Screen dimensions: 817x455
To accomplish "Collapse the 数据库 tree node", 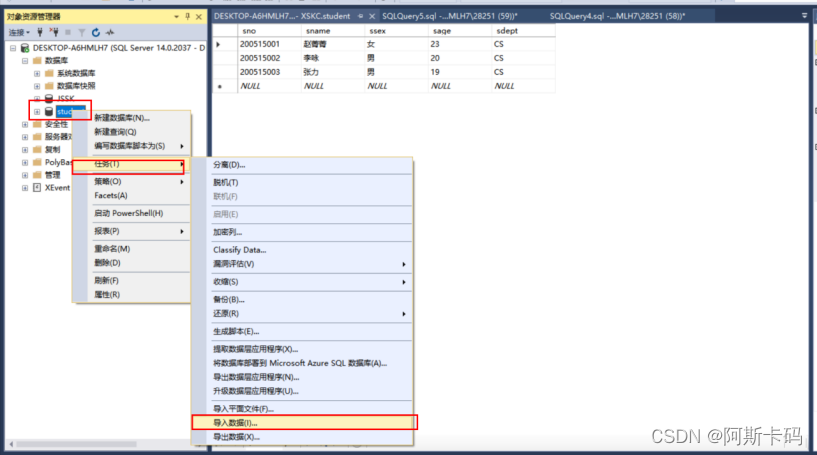I will [x=25, y=60].
